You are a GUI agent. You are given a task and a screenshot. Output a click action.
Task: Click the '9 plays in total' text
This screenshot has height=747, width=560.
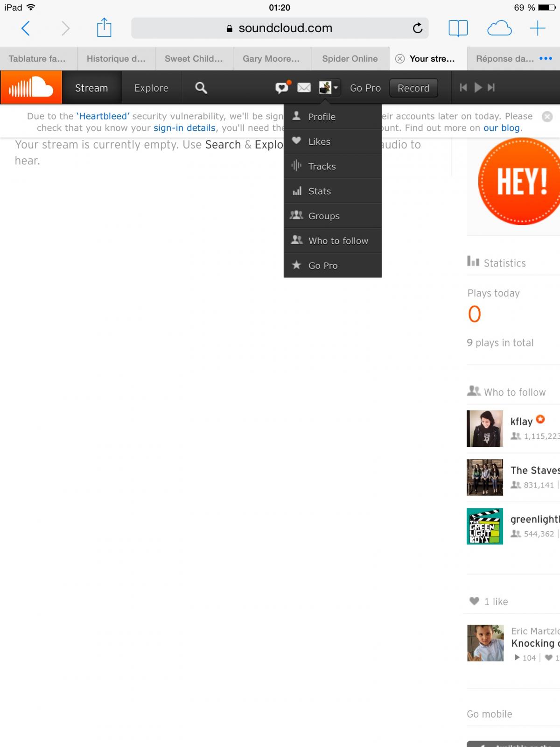500,343
